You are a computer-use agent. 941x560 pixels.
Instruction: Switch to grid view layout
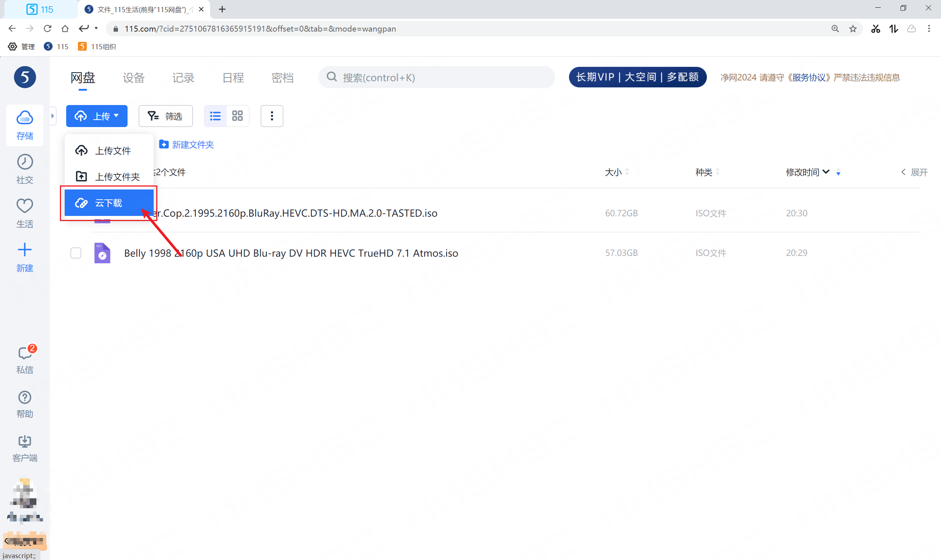coord(237,116)
